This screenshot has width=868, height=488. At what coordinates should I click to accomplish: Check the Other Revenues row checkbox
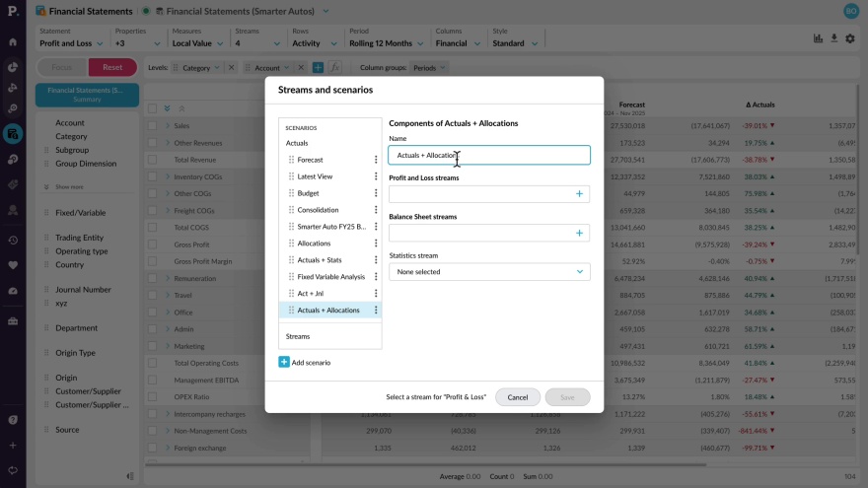point(152,143)
